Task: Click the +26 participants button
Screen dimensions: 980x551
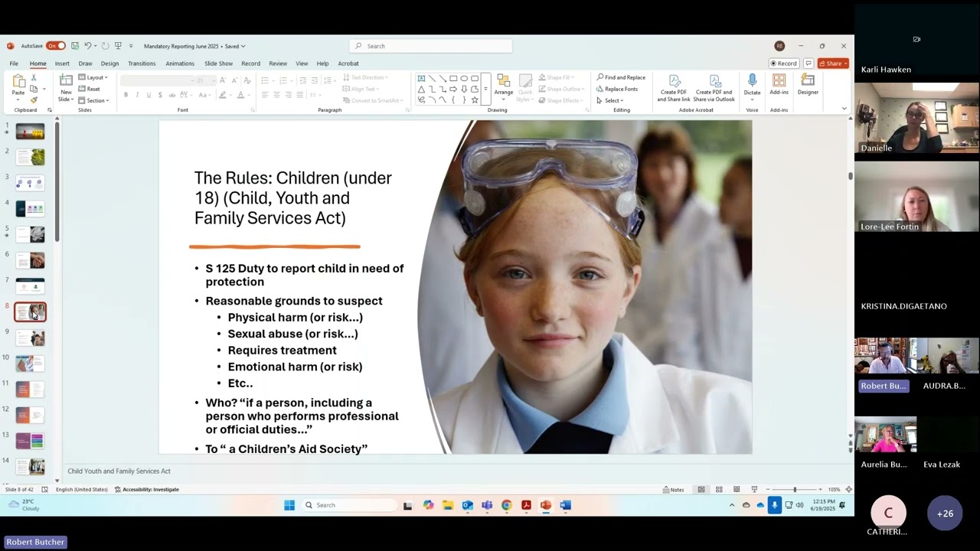Action: pyautogui.click(x=945, y=514)
